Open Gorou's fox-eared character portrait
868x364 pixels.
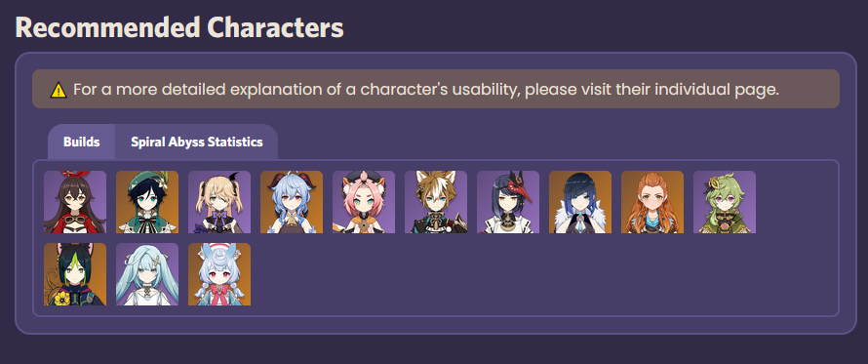pos(436,202)
